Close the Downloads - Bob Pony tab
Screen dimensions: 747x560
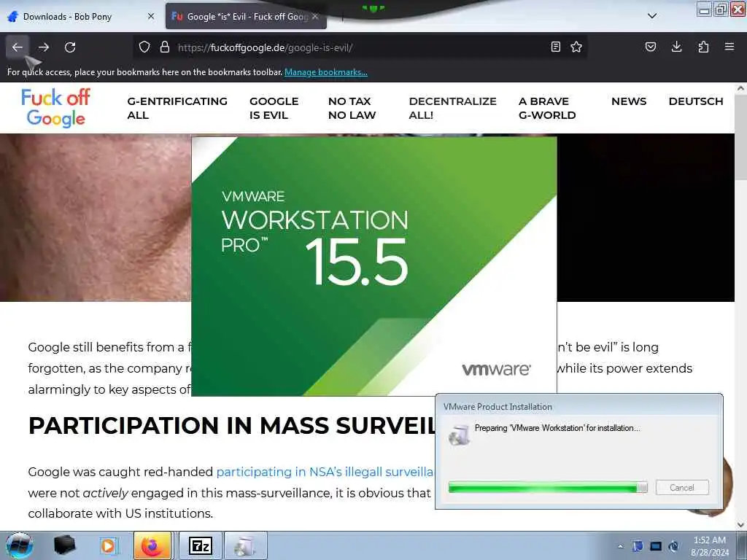(x=151, y=16)
